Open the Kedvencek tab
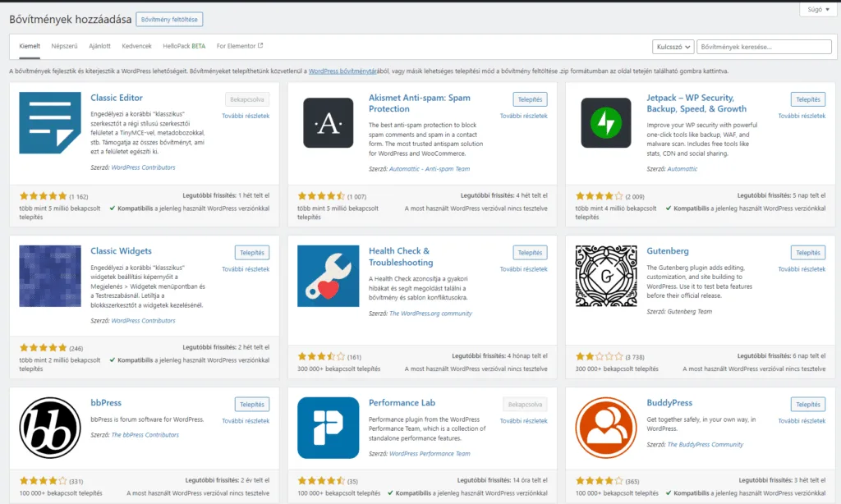841x504 pixels. coord(136,48)
